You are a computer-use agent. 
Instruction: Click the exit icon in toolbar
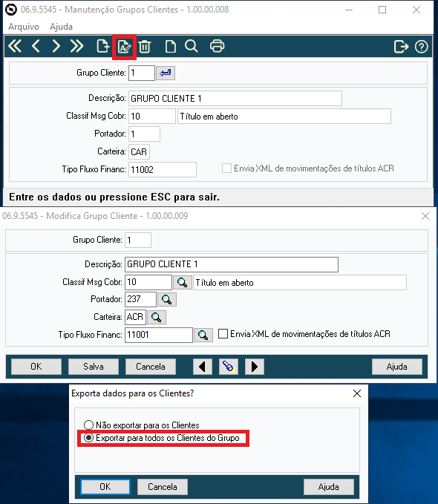(x=401, y=47)
